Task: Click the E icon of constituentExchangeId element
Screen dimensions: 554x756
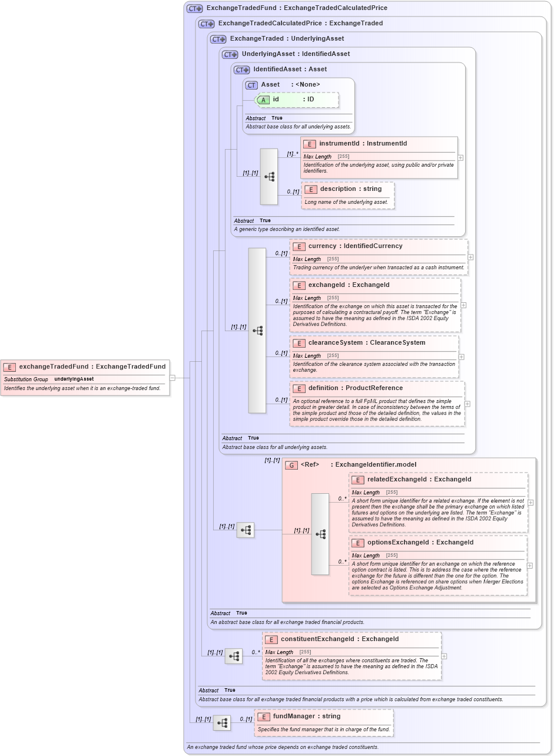Action: 271,640
